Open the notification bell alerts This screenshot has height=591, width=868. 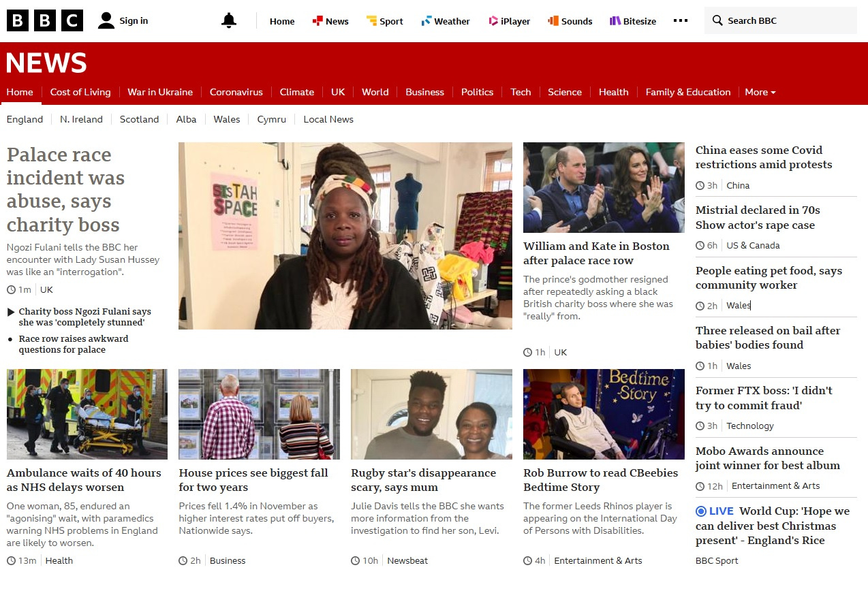click(229, 20)
